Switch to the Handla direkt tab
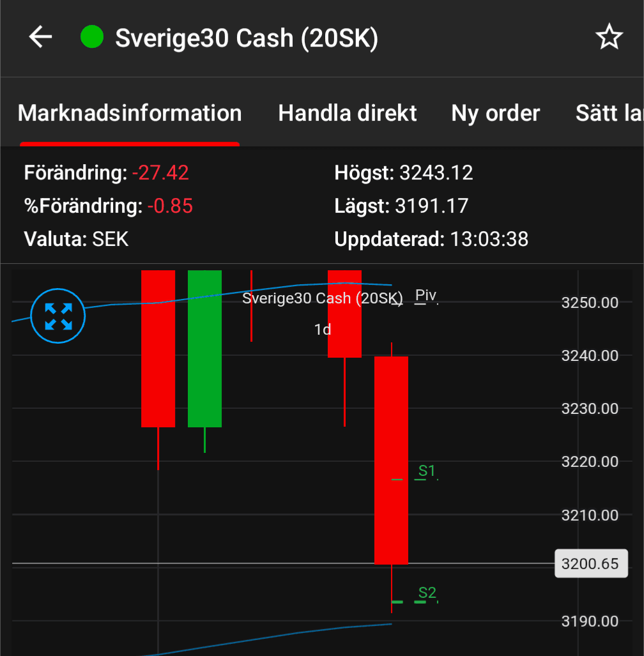This screenshot has width=644, height=656. [348, 113]
